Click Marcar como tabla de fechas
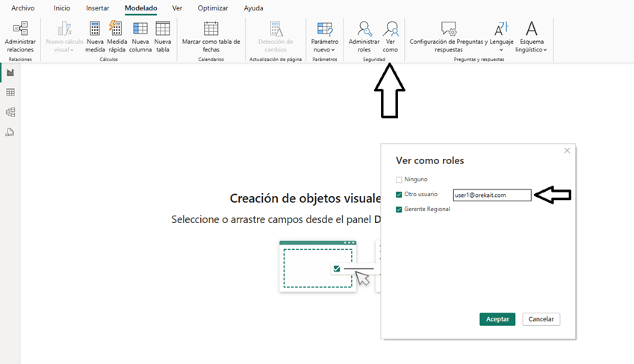 click(x=211, y=29)
